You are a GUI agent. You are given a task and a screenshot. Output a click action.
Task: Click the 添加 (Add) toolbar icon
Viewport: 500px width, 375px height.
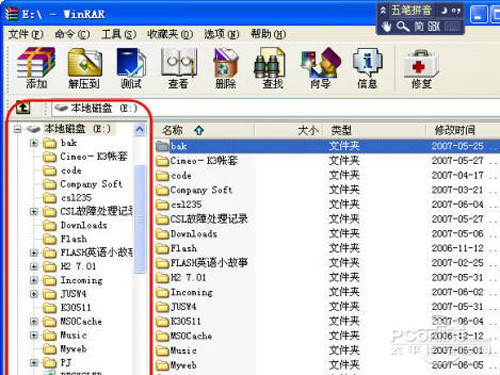pyautogui.click(x=36, y=62)
